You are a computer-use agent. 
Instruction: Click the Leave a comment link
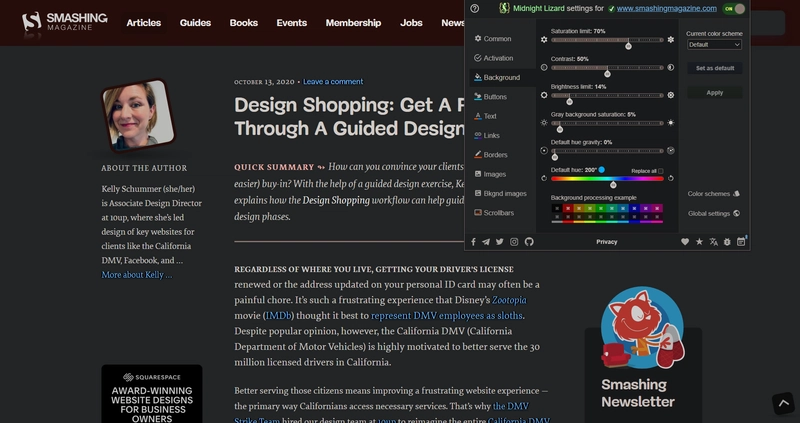click(333, 82)
